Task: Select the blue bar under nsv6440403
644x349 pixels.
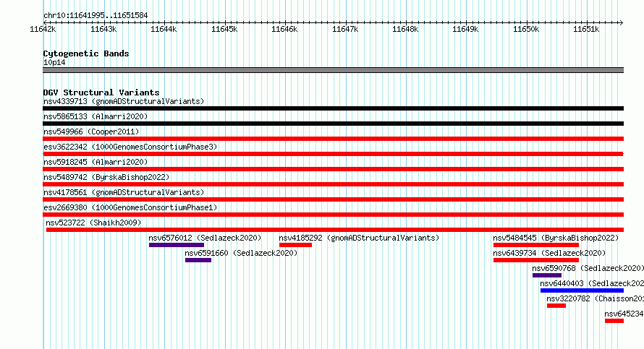Action: 582,290
